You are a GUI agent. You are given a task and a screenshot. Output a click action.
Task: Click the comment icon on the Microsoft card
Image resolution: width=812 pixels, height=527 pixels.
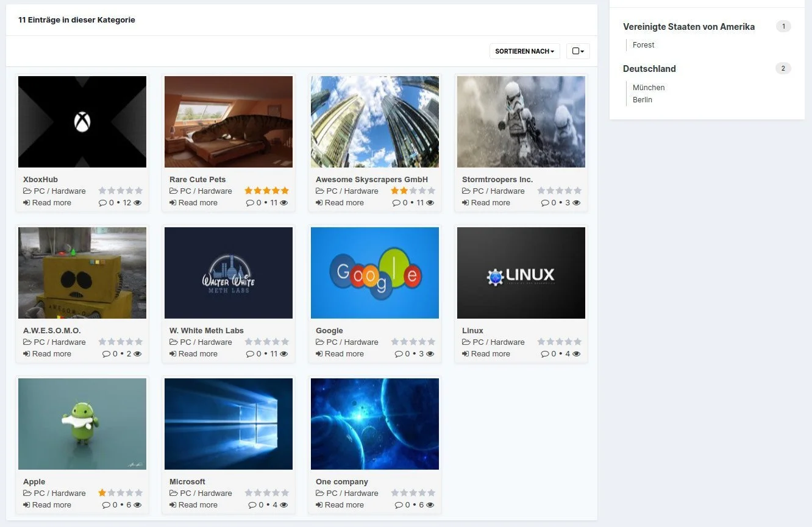coord(252,505)
